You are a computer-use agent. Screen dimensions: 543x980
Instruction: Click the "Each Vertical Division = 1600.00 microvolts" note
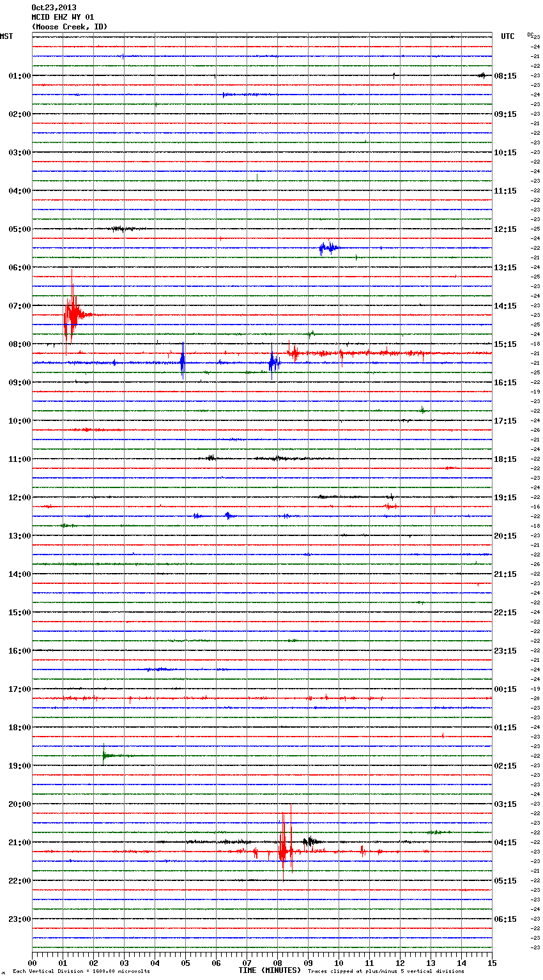81,972
